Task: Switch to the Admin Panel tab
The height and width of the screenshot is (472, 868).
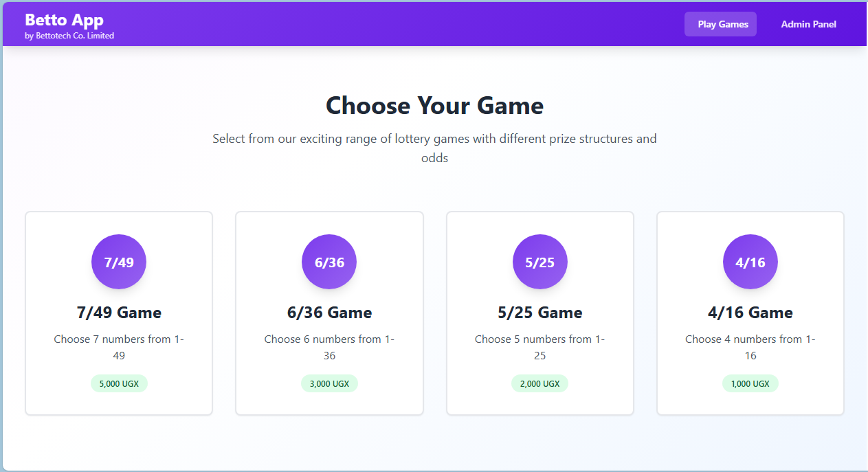Action: click(808, 24)
